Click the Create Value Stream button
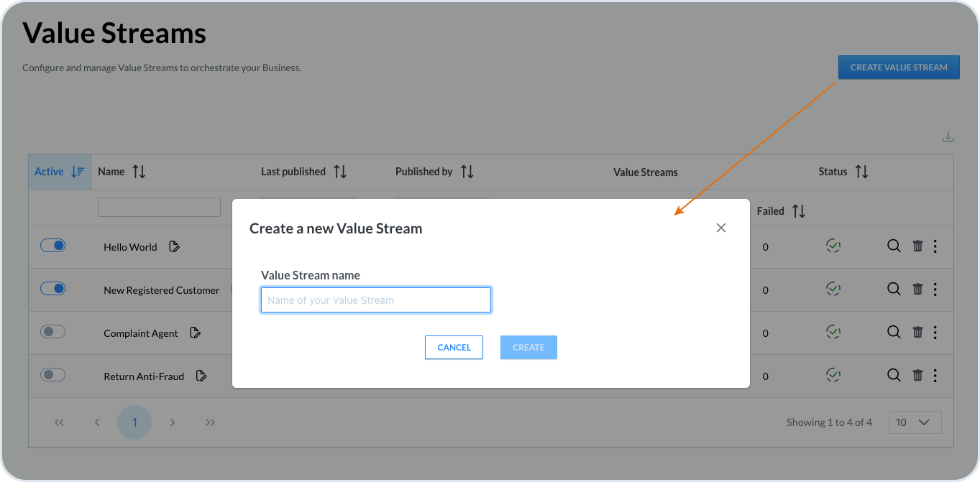 [x=899, y=68]
